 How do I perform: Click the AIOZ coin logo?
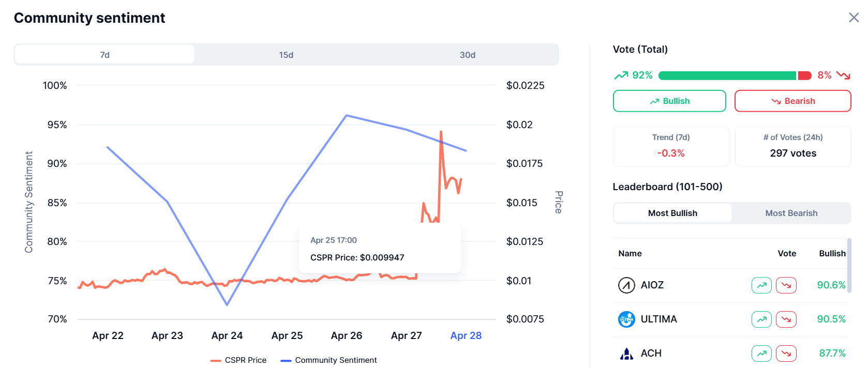626,285
